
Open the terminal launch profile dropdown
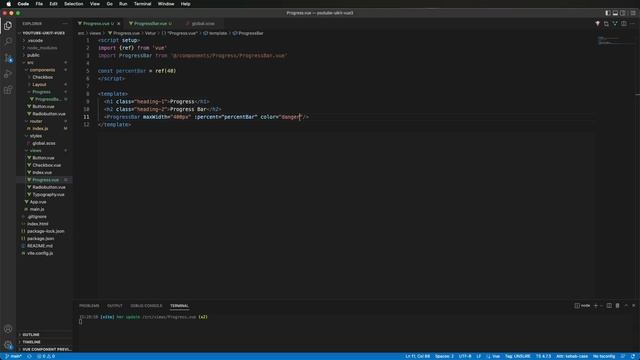[x=601, y=305]
